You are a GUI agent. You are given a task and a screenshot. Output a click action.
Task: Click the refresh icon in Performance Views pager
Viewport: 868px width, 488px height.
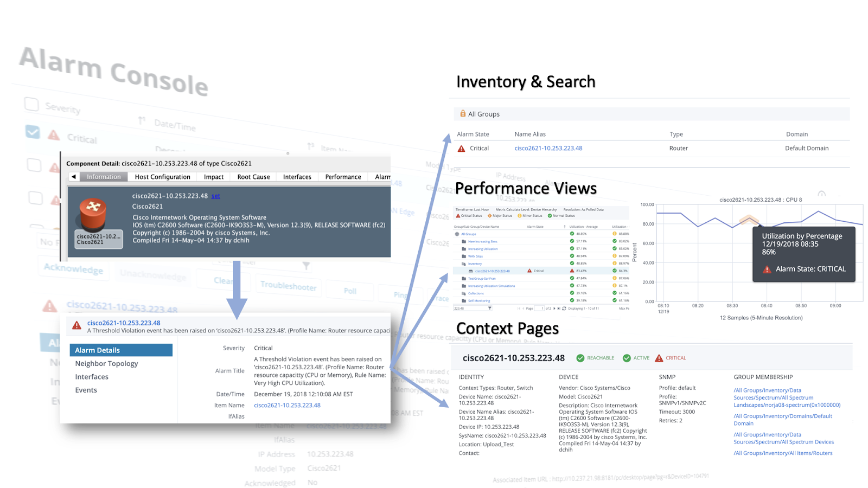(564, 309)
